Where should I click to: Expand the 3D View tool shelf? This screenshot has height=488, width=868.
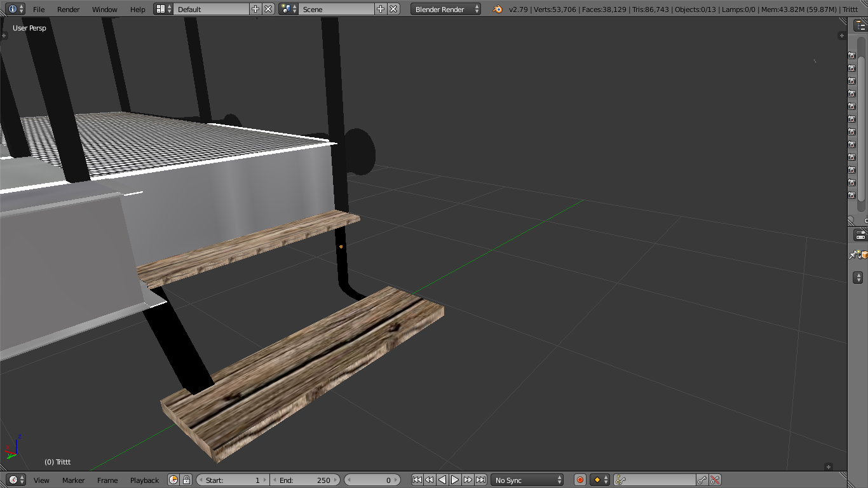pyautogui.click(x=4, y=36)
